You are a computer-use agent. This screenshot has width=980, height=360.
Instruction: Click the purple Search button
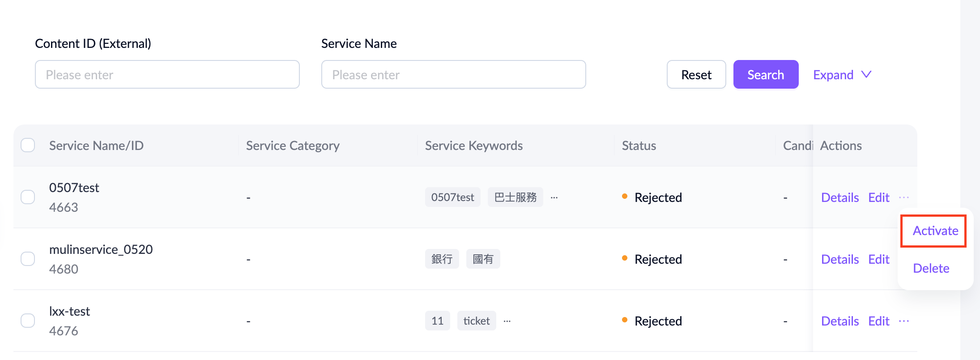[x=766, y=75]
